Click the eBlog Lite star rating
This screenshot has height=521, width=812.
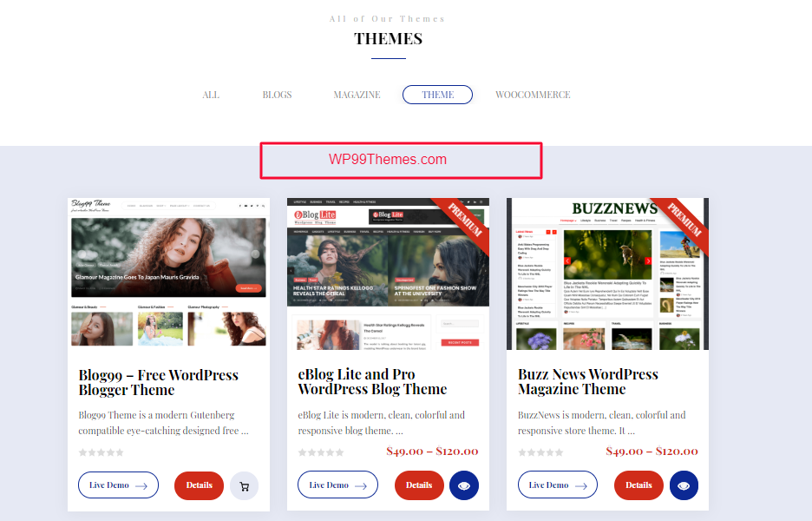321,452
